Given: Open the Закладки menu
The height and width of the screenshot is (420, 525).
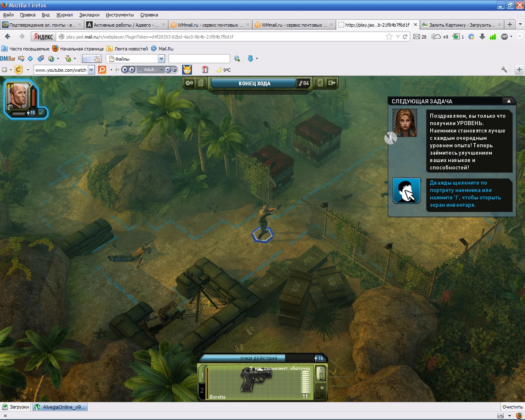Looking at the screenshot, I should 89,15.
